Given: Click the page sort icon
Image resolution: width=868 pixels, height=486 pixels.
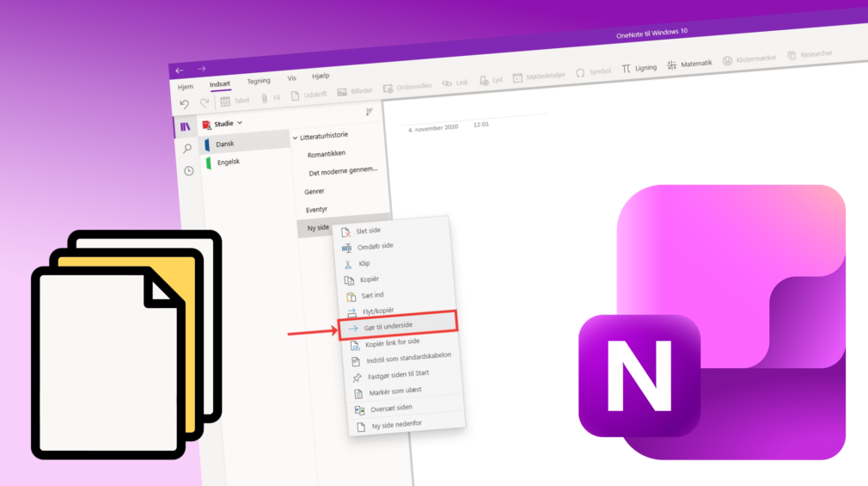Looking at the screenshot, I should (x=370, y=112).
